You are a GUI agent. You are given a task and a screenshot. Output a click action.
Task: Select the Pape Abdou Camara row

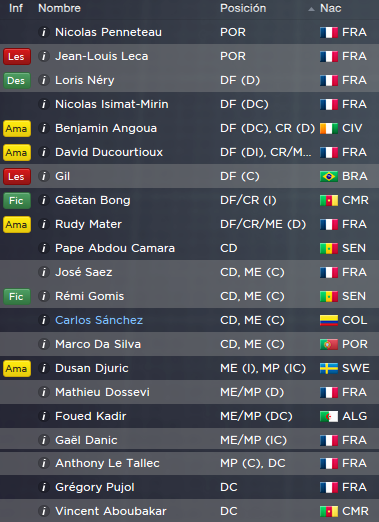[x=189, y=248]
